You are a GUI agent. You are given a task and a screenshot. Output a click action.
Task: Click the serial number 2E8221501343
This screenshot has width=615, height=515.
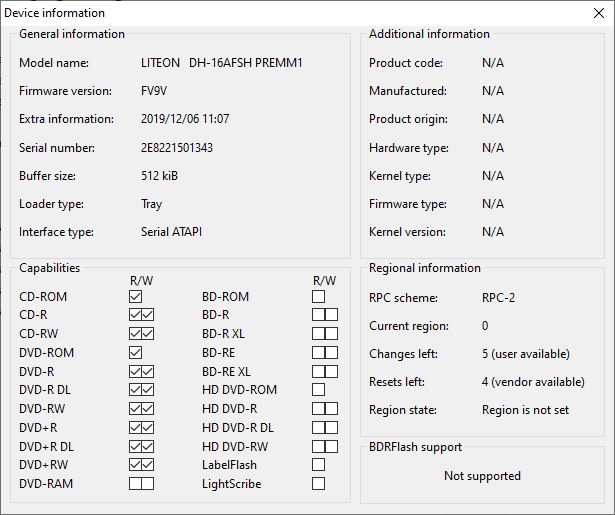[177, 148]
